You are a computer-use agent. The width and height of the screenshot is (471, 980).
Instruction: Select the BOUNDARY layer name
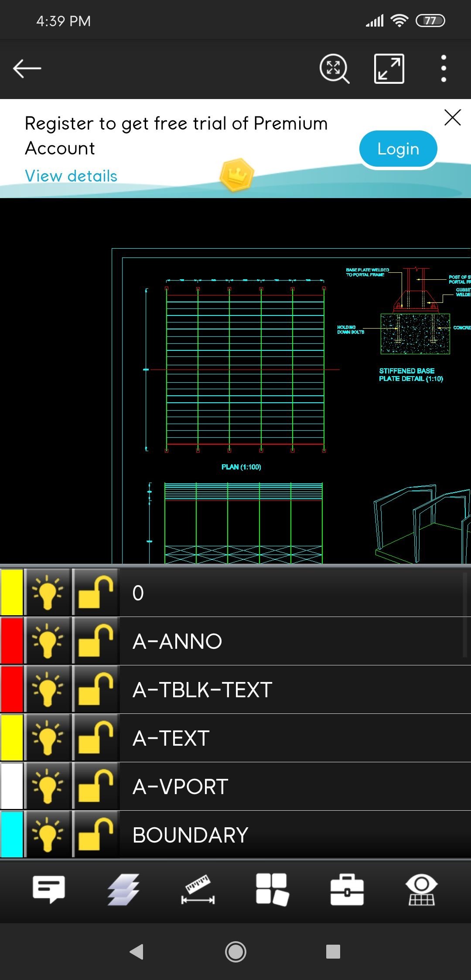tap(190, 835)
